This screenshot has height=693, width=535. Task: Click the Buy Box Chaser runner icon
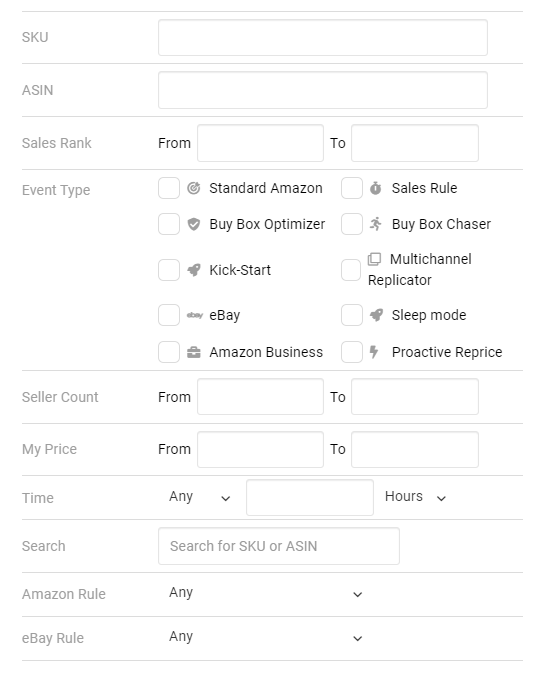(x=376, y=224)
